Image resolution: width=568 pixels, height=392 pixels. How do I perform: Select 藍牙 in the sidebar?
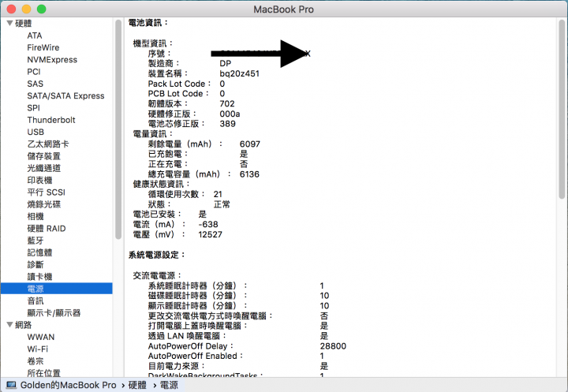coord(35,241)
